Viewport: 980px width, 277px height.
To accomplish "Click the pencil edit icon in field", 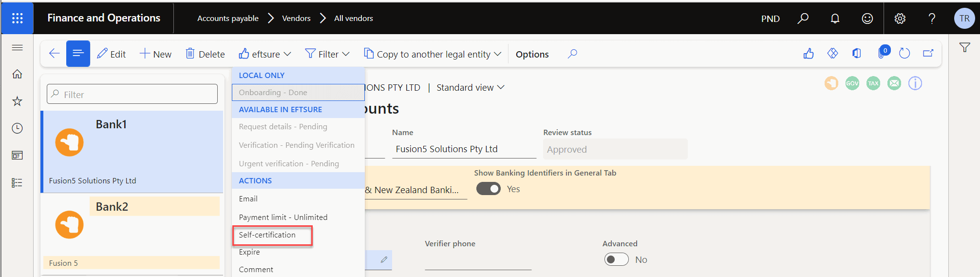I will click(x=384, y=259).
